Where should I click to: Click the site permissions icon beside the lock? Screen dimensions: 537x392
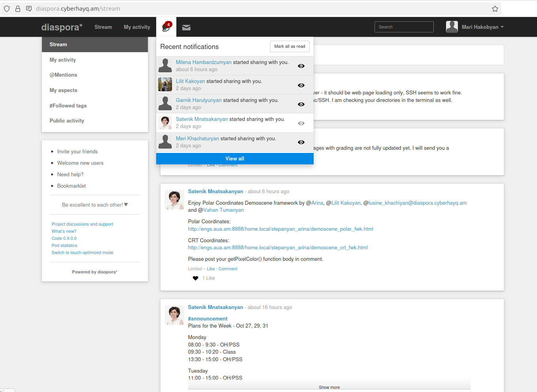point(29,9)
